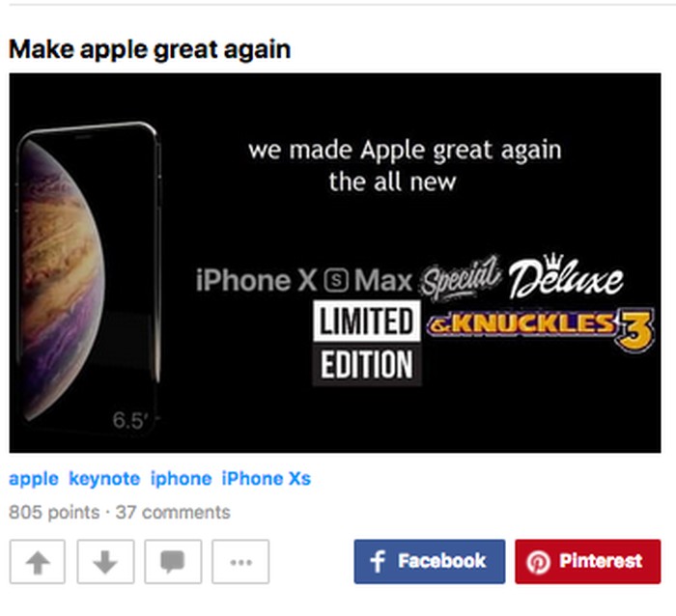Open the iPhone Xs tag

(266, 479)
